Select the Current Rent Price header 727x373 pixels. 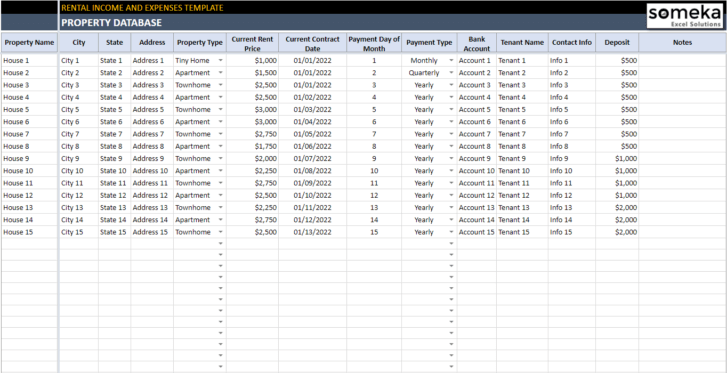[252, 43]
